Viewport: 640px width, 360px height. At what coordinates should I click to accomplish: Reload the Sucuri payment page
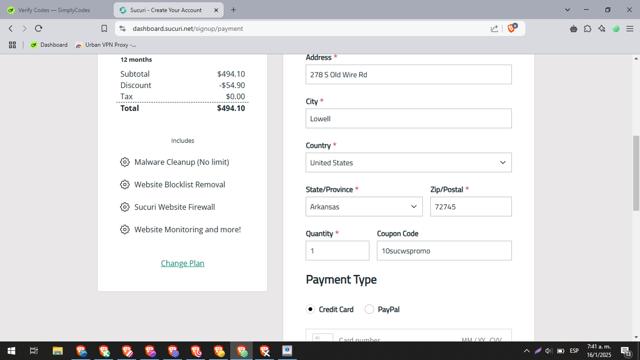[x=38, y=29]
